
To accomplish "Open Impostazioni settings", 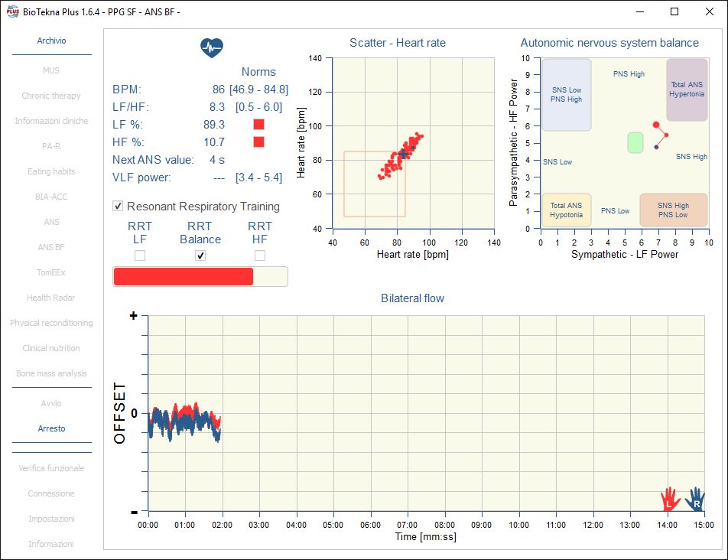I will (51, 519).
